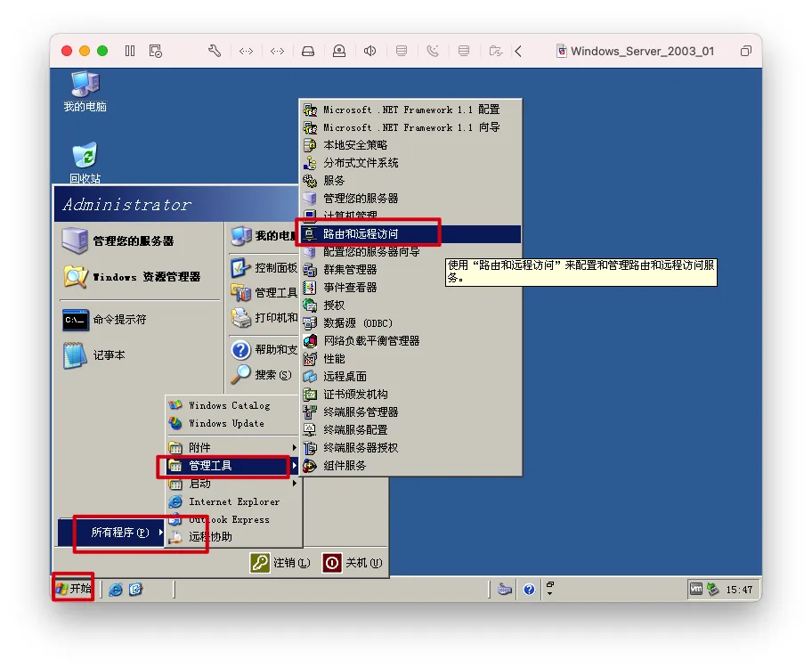This screenshot has width=812, height=668.
Task: Open 本地安全策略 from Administrative Tools
Action: pyautogui.click(x=410, y=145)
